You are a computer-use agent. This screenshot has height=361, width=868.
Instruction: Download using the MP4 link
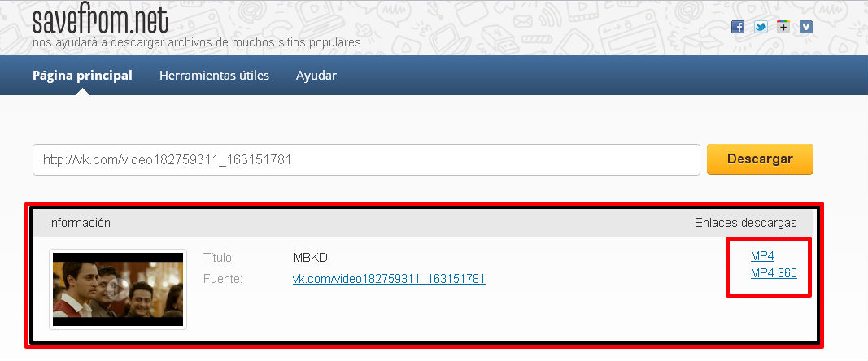coord(762,256)
